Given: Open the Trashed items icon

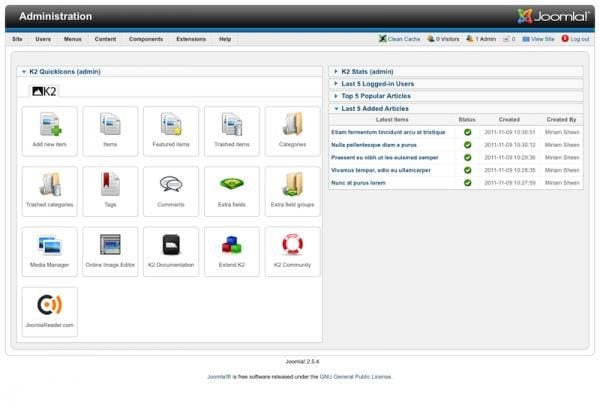Looking at the screenshot, I should [x=231, y=130].
